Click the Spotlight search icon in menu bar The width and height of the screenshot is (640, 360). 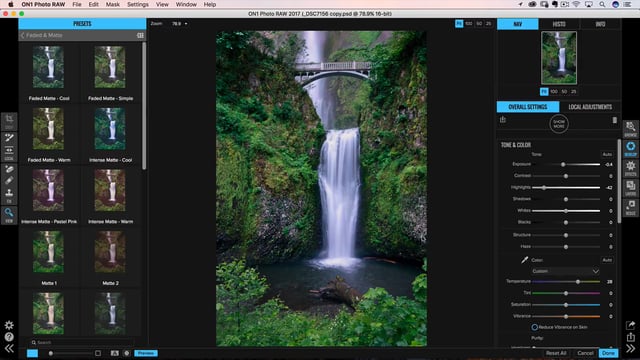(602, 4)
